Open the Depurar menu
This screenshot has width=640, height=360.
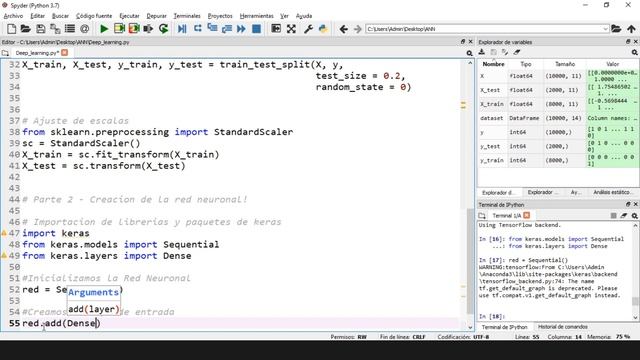tap(156, 16)
